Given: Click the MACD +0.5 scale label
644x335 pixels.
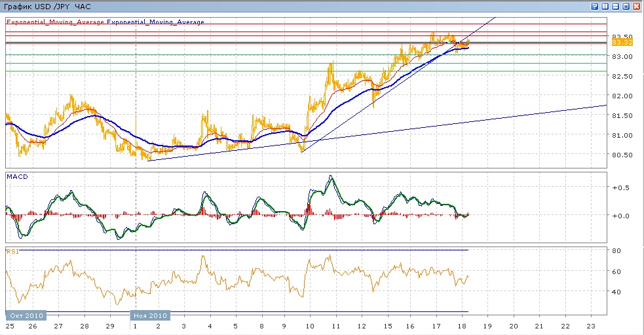Looking at the screenshot, I should pyautogui.click(x=620, y=187).
